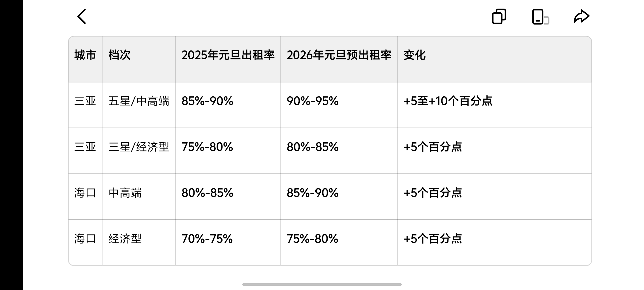The height and width of the screenshot is (290, 644).
Task: Tap the bottom home indicator bar
Action: click(322, 284)
